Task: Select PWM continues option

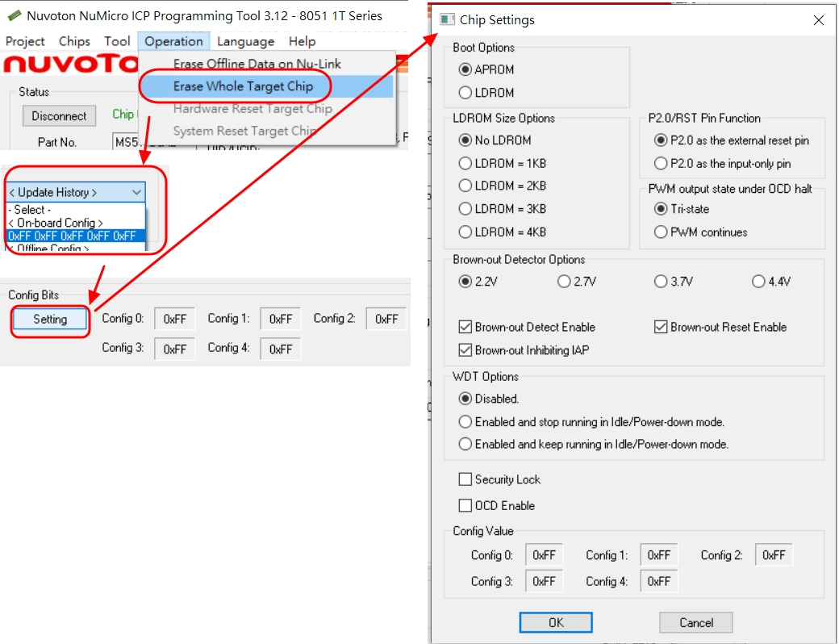Action: click(x=701, y=232)
